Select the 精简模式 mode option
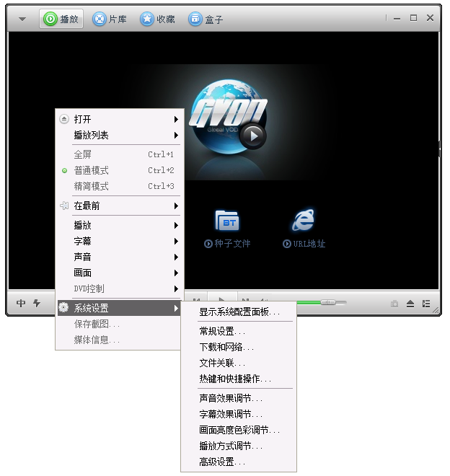Image resolution: width=450 pixels, height=476 pixels. point(120,186)
